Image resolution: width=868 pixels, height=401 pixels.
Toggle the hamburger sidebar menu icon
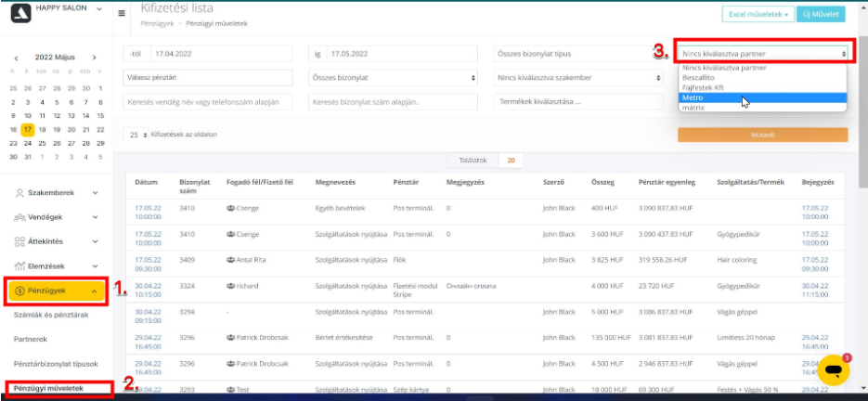[x=123, y=14]
